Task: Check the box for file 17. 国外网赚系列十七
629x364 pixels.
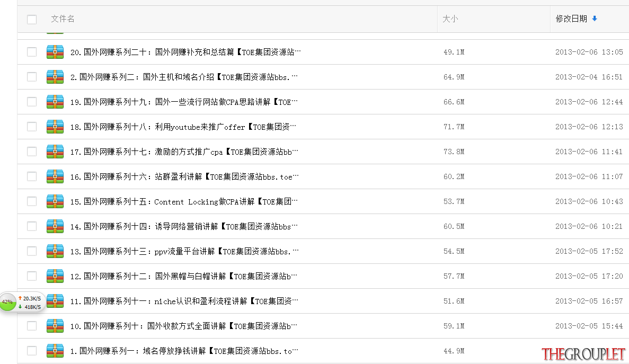Action: pos(32,152)
